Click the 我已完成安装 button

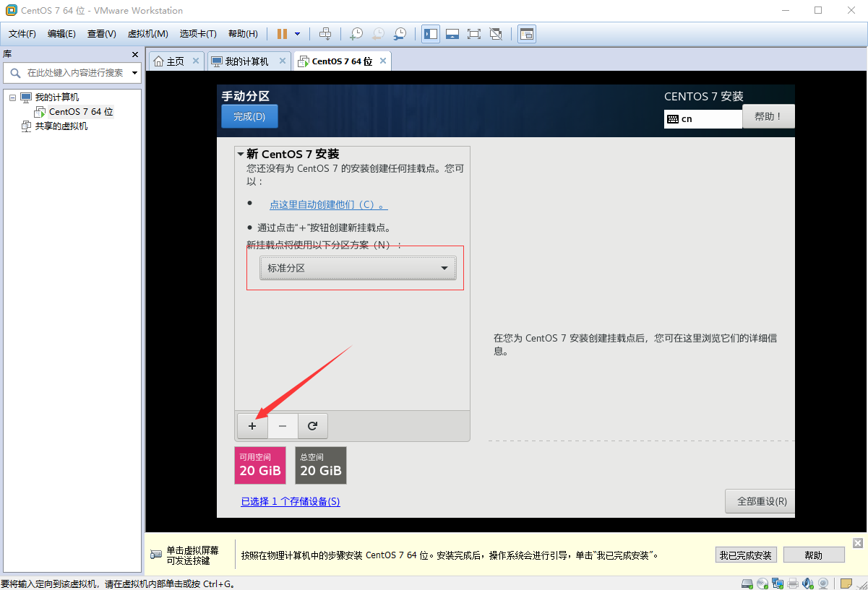pyautogui.click(x=746, y=555)
